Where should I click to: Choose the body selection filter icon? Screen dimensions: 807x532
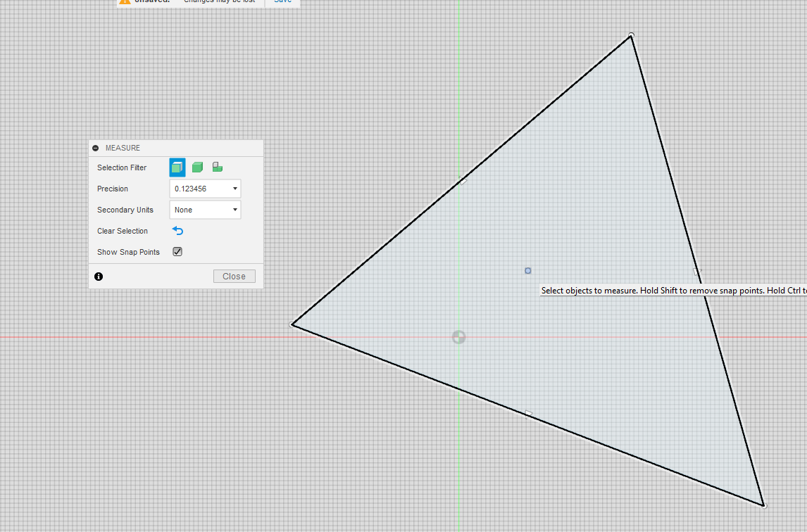[x=197, y=167]
